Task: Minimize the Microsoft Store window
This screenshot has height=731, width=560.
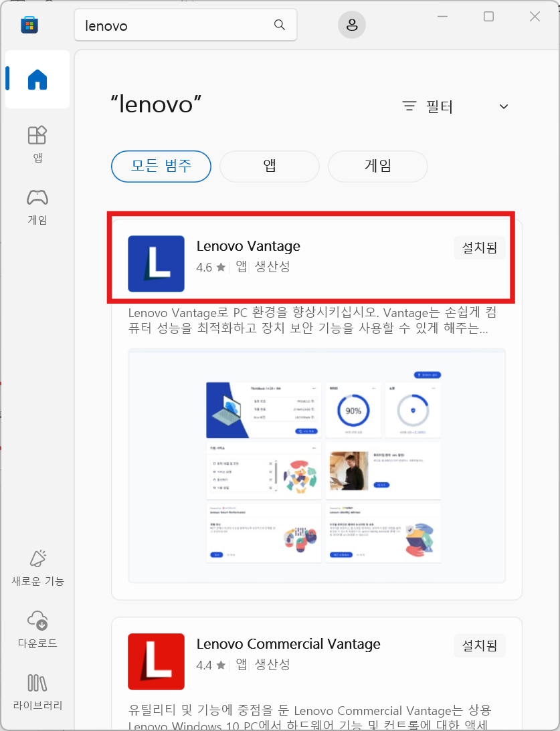Action: click(442, 17)
